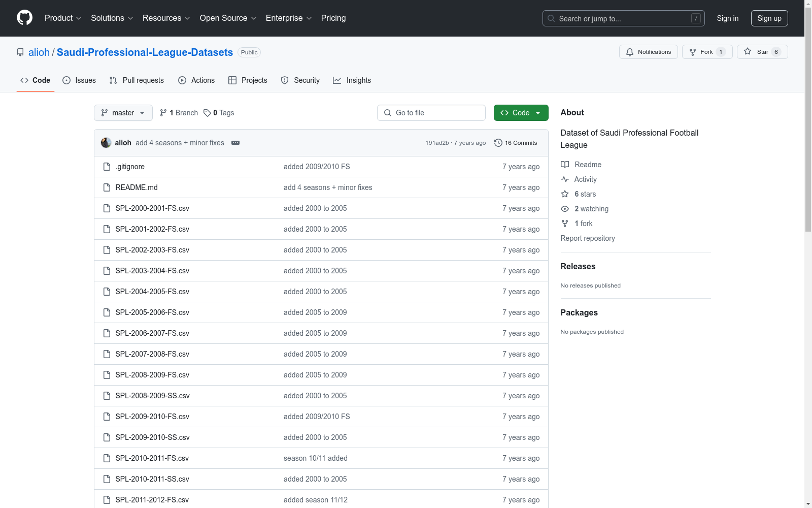The height and width of the screenshot is (508, 812).
Task: Click the Go to file search field
Action: click(x=431, y=113)
